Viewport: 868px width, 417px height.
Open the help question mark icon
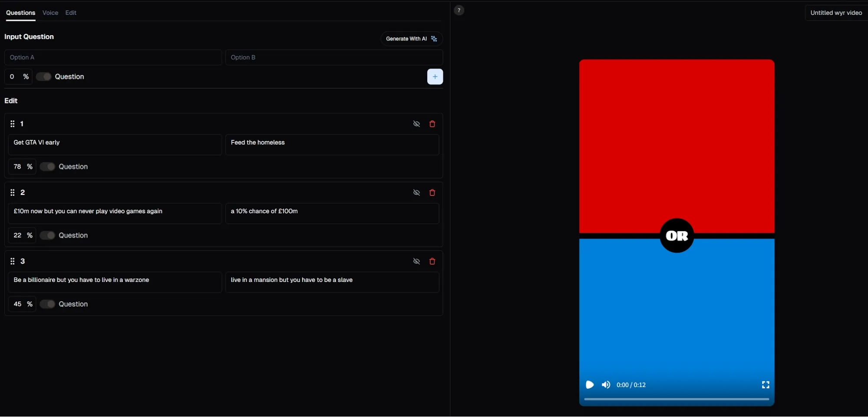459,10
